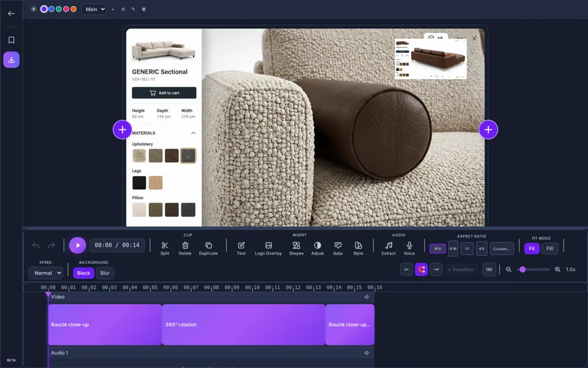Click the + Transition button
Image resolution: width=588 pixels, height=368 pixels.
point(461,269)
